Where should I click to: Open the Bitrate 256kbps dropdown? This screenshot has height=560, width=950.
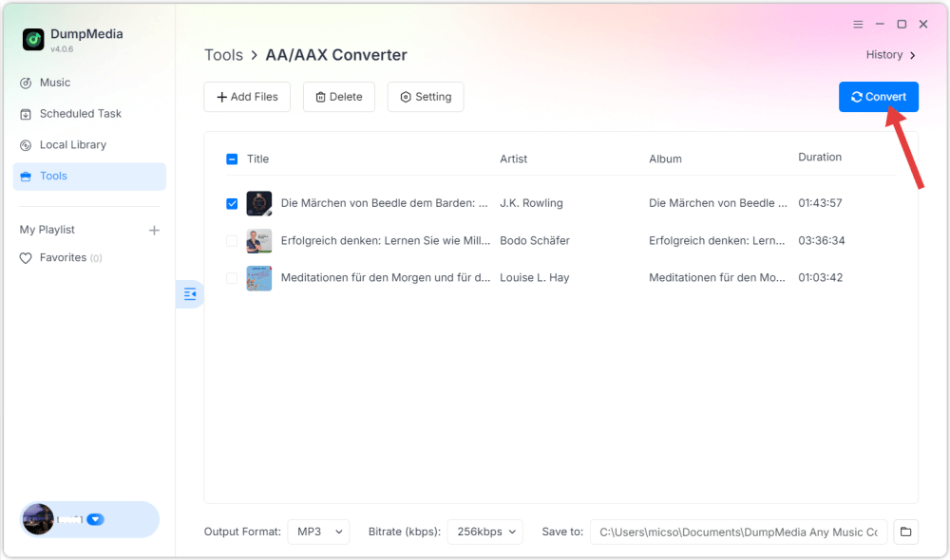point(484,532)
